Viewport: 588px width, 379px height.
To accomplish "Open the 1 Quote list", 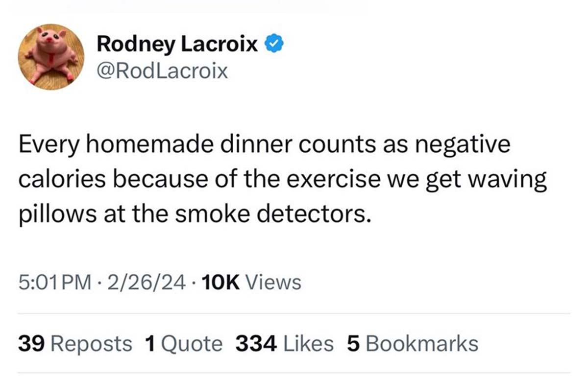I will [x=184, y=344].
